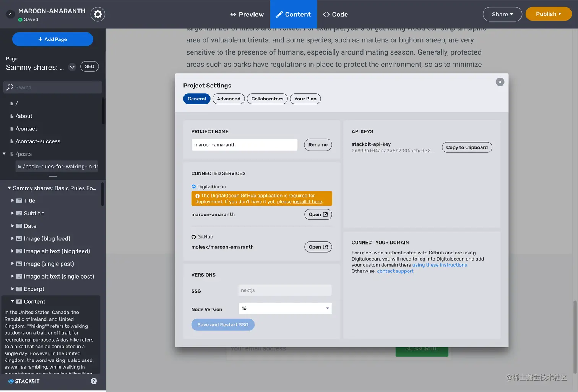Switch to the Code tab
Screen dimensions: 578x392
pyautogui.click(x=335, y=14)
